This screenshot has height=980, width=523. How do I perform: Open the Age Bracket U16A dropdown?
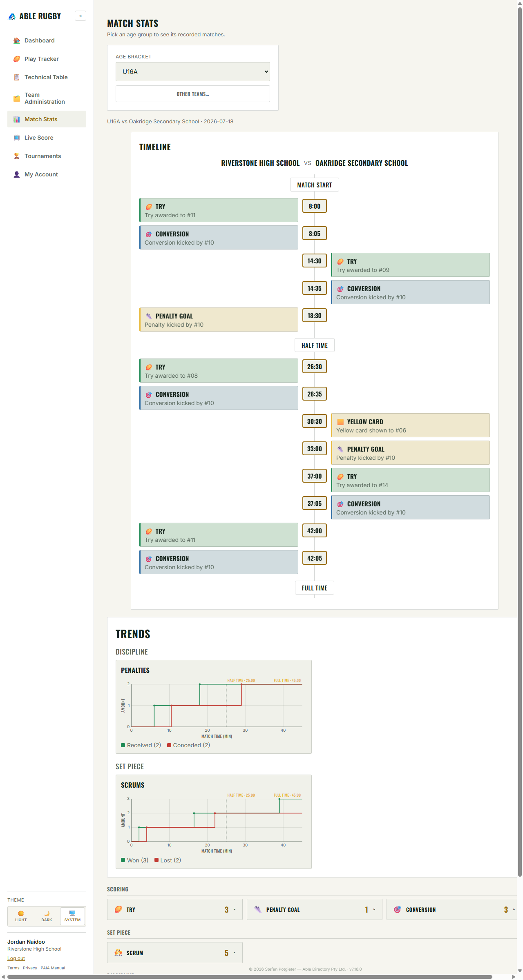click(193, 71)
